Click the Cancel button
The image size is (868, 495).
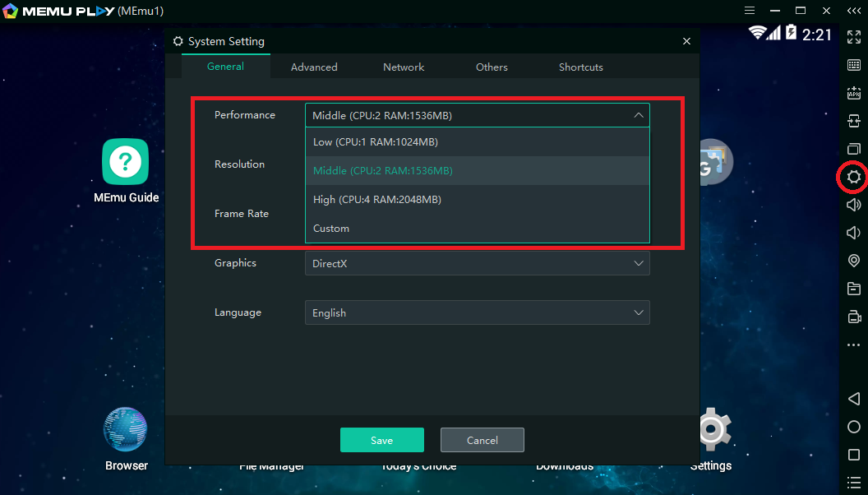pos(482,440)
